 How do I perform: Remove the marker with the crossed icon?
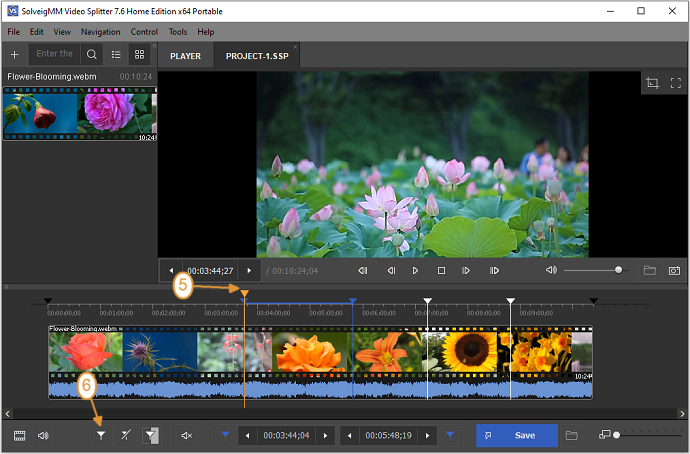[126, 436]
